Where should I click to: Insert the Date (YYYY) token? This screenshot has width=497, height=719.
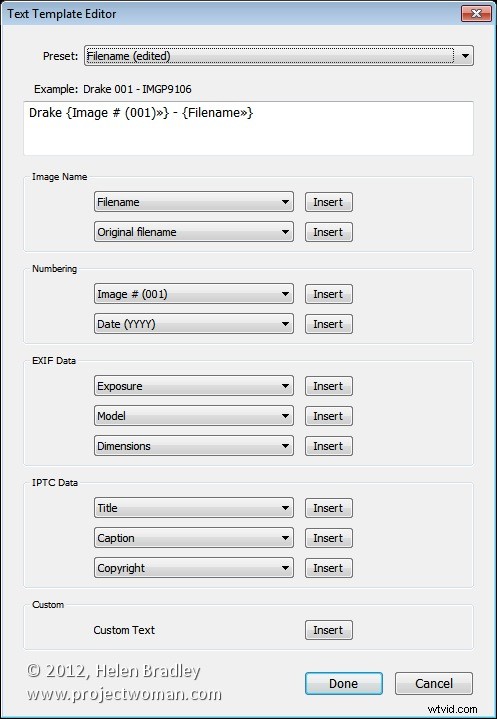click(x=329, y=324)
